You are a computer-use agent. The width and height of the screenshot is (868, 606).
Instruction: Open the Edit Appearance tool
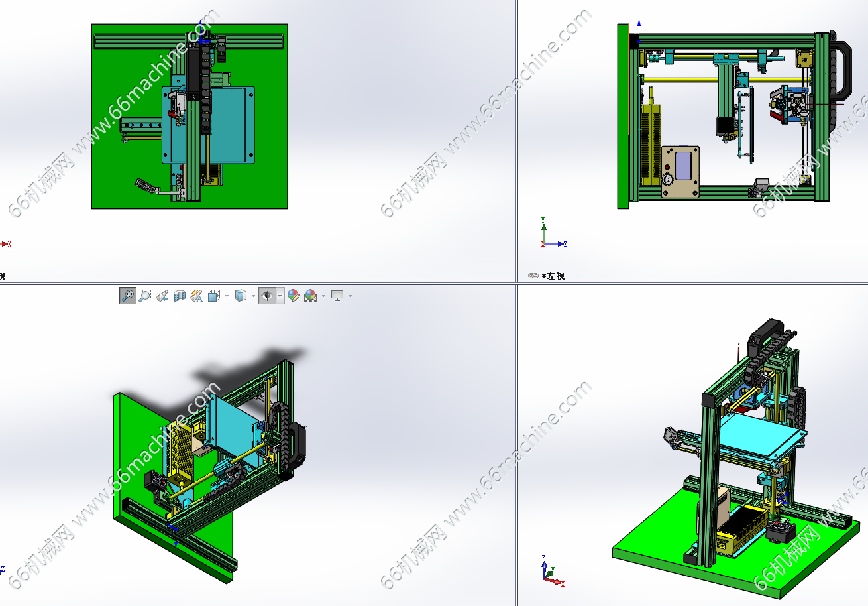[293, 296]
